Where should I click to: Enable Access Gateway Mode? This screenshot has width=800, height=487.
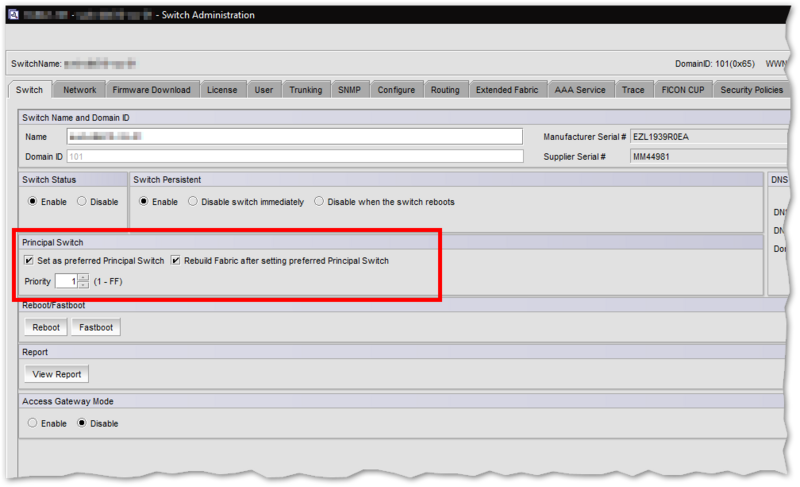33,423
